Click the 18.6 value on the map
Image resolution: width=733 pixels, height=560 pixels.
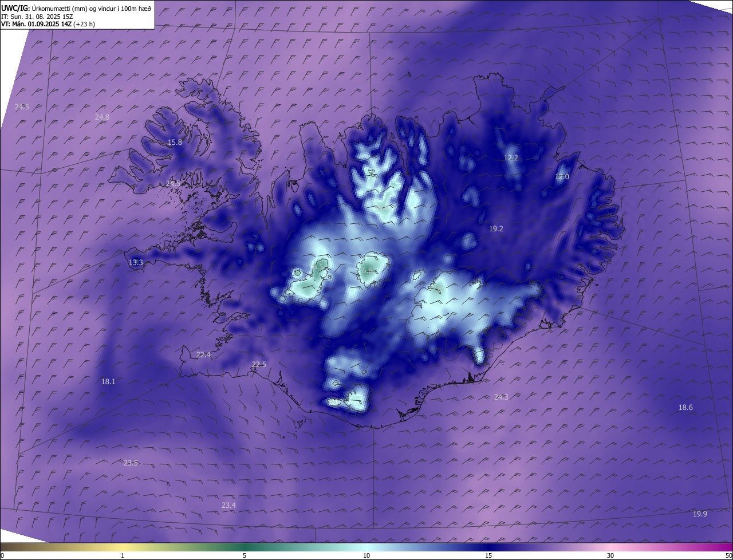(685, 407)
